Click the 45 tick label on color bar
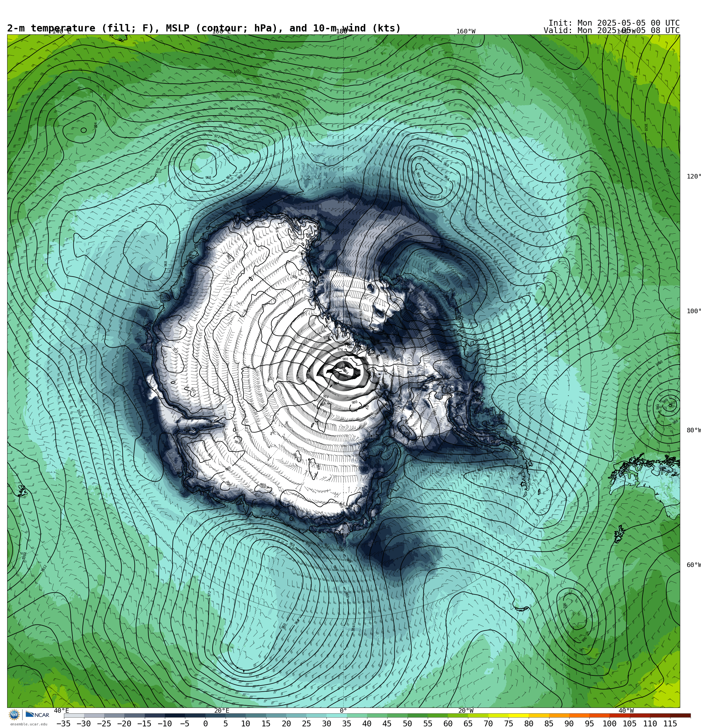701x728 pixels. (387, 724)
